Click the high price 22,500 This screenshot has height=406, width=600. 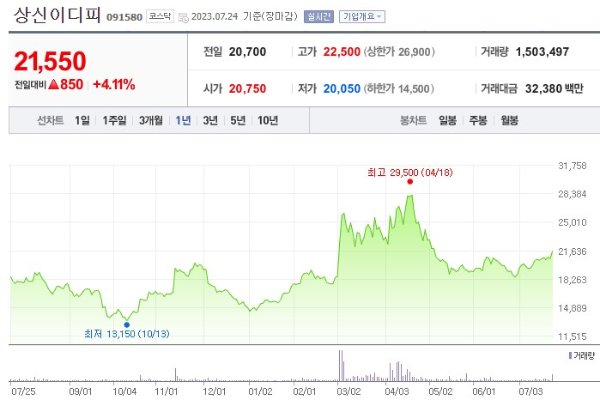pyautogui.click(x=342, y=52)
